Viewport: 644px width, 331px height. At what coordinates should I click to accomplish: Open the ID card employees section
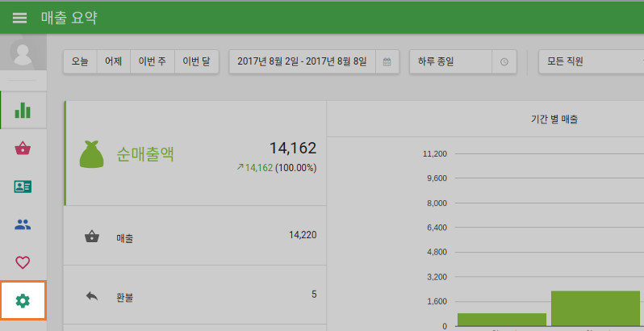click(x=23, y=186)
